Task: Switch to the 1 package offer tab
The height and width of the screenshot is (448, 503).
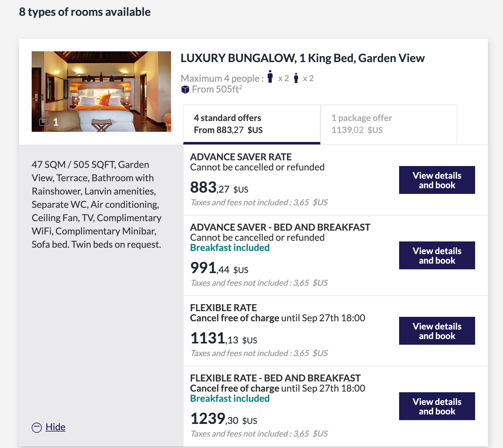Action: (389, 124)
